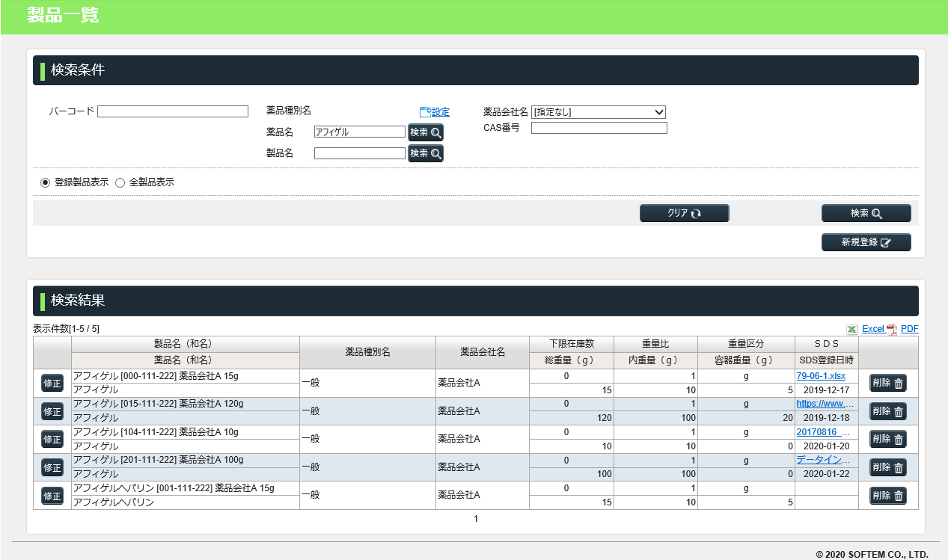Run the main 検索 button

click(x=866, y=213)
